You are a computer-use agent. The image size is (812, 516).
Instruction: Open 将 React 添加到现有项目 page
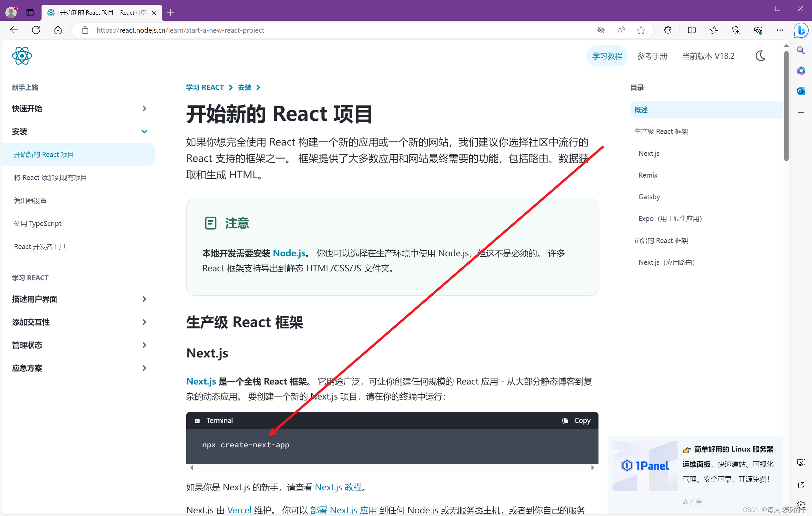pos(50,178)
